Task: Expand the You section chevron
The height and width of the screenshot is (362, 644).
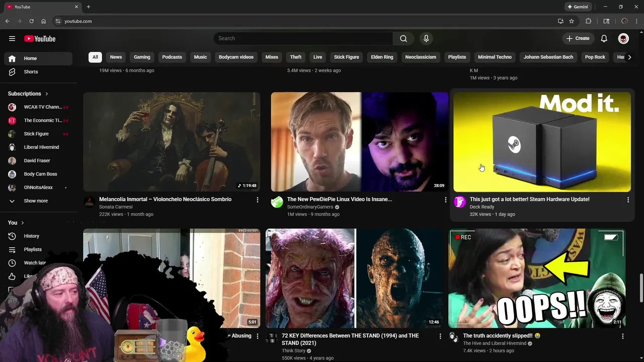Action: (22, 223)
